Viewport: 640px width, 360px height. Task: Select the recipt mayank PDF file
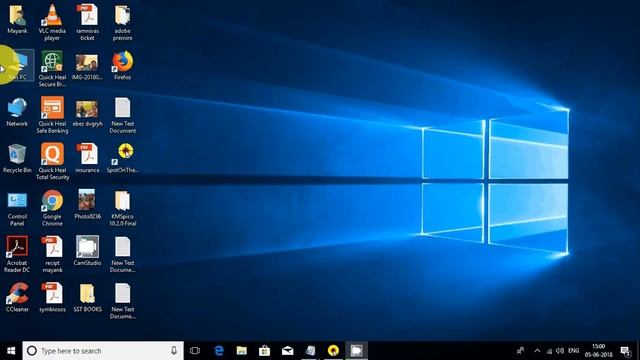coord(52,255)
